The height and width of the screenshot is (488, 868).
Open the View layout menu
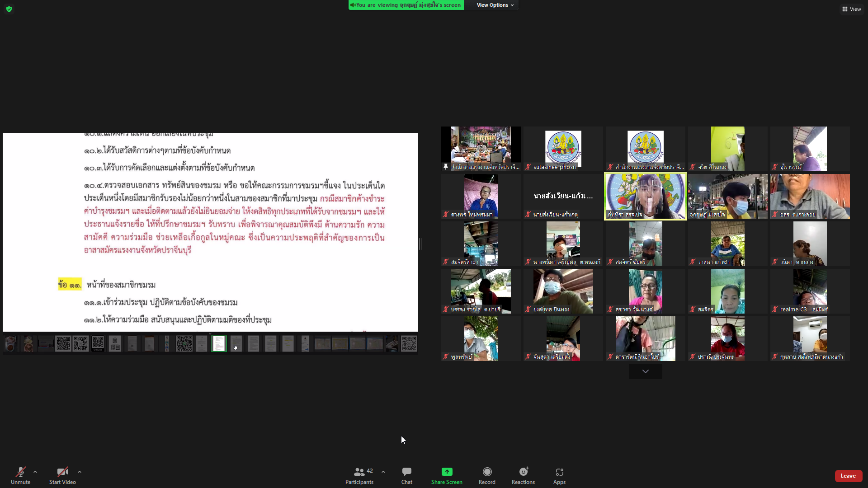[x=851, y=9]
